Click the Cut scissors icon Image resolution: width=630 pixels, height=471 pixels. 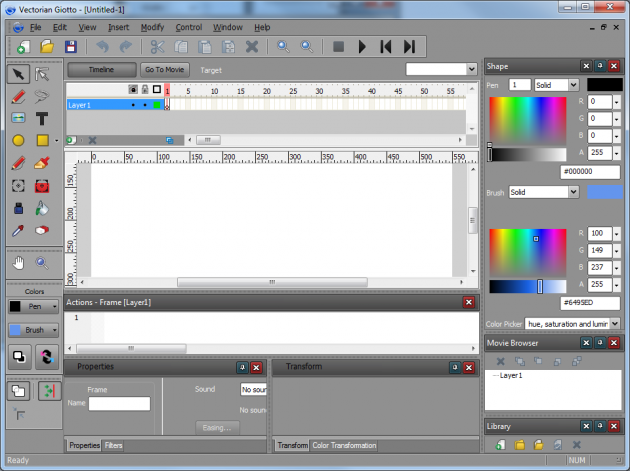pyautogui.click(x=157, y=46)
